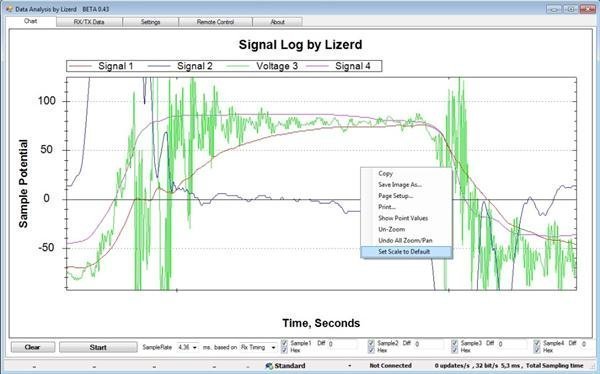Open the RX/TX Data tab
This screenshot has width=600, height=374.
89,22
